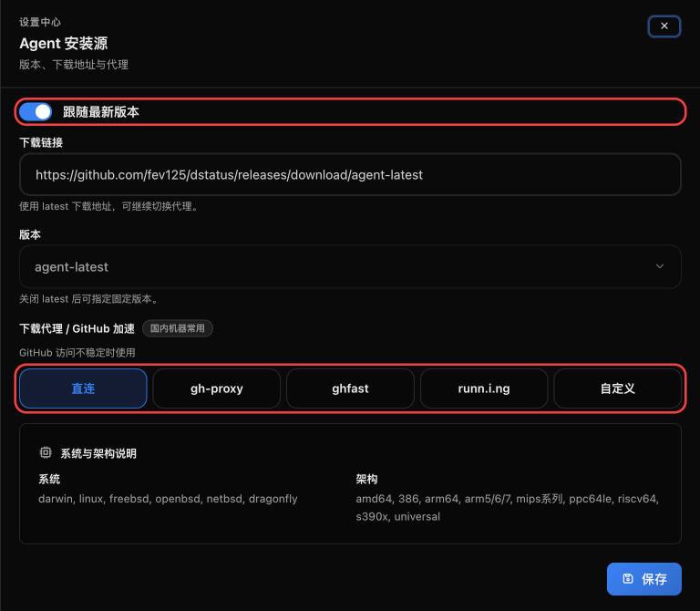This screenshot has width=700, height=611.
Task: Click the CPU chip icon beside 系统与架构说明
Action: pyautogui.click(x=45, y=453)
